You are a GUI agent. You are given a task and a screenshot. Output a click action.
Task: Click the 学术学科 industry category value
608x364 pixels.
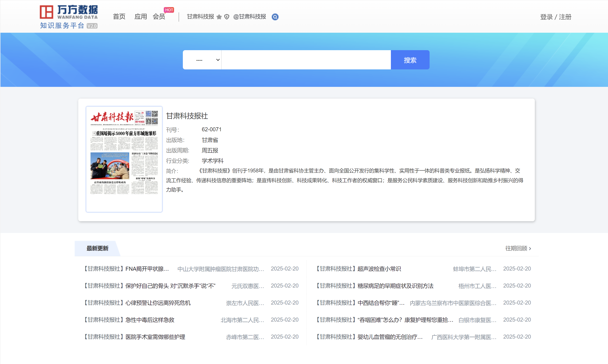click(212, 161)
